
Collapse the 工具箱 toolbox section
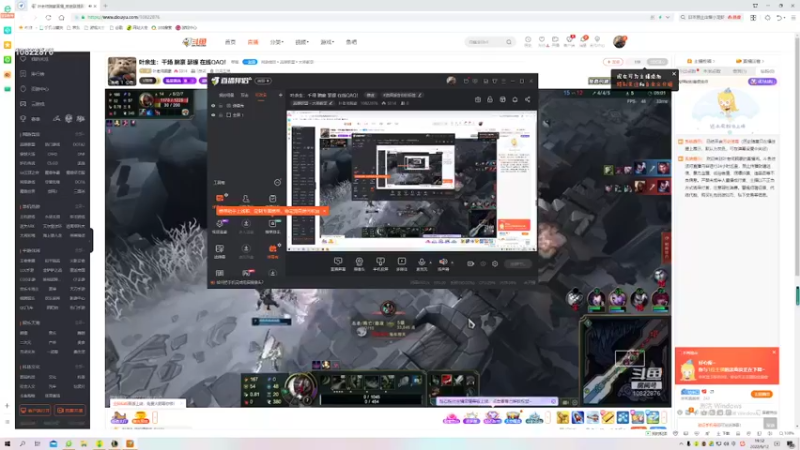277,183
